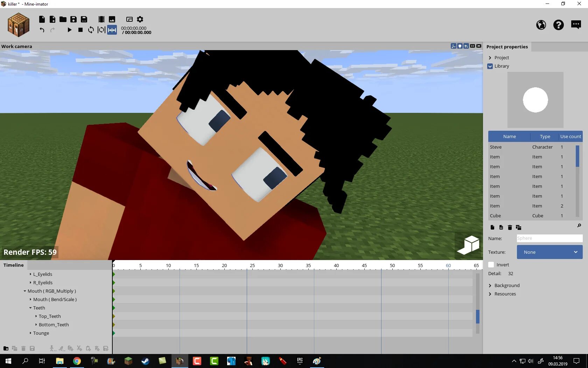Open the Texture dropdown set to None
This screenshot has width=588, height=368.
pyautogui.click(x=549, y=252)
